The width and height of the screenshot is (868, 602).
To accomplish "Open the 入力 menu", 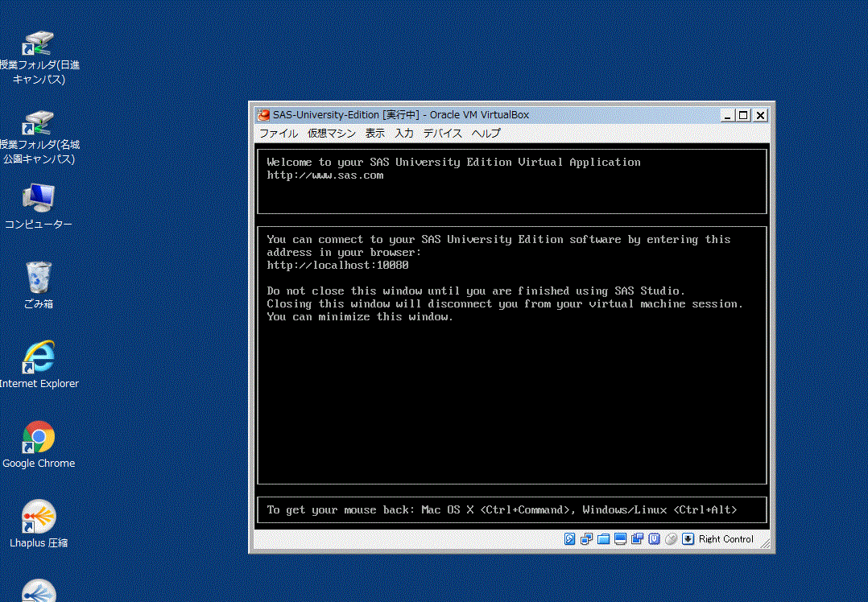I will point(404,134).
